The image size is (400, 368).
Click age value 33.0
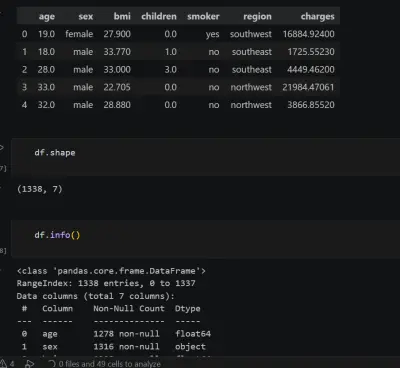46,87
